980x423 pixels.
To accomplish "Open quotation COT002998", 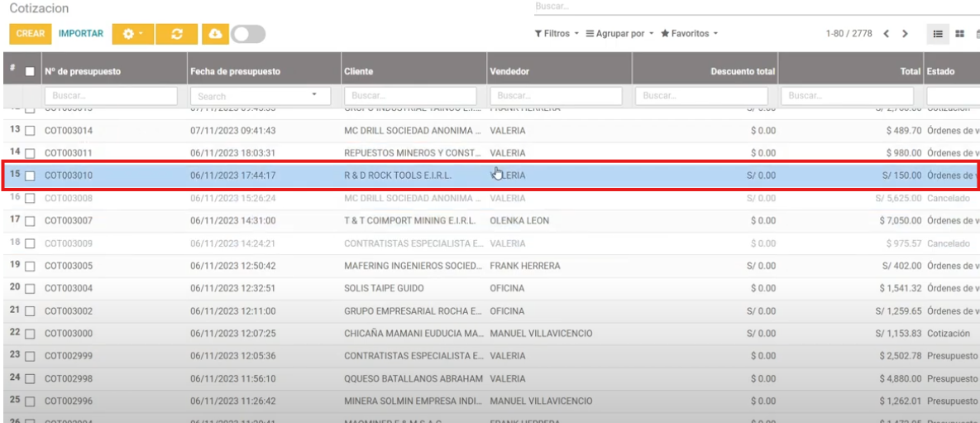I will 68,378.
